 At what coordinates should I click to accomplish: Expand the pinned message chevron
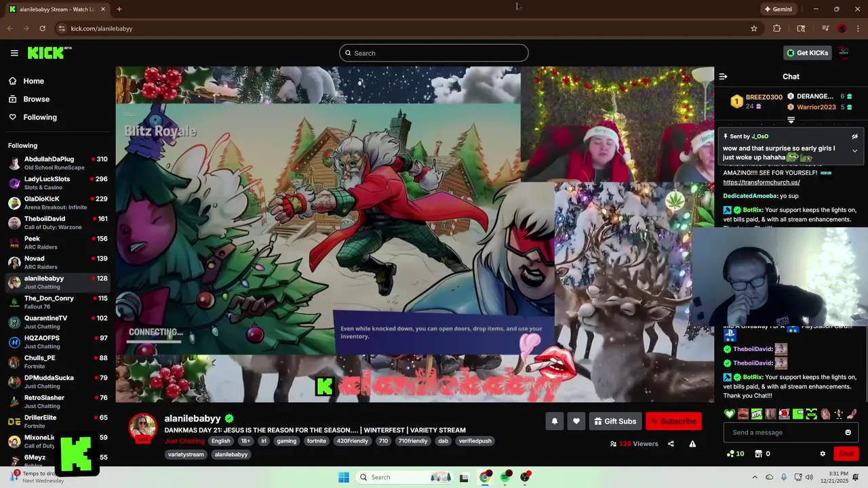click(x=854, y=150)
